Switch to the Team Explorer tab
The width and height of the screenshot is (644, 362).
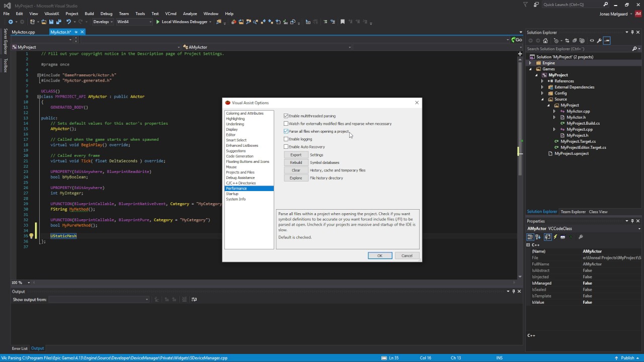pyautogui.click(x=572, y=212)
